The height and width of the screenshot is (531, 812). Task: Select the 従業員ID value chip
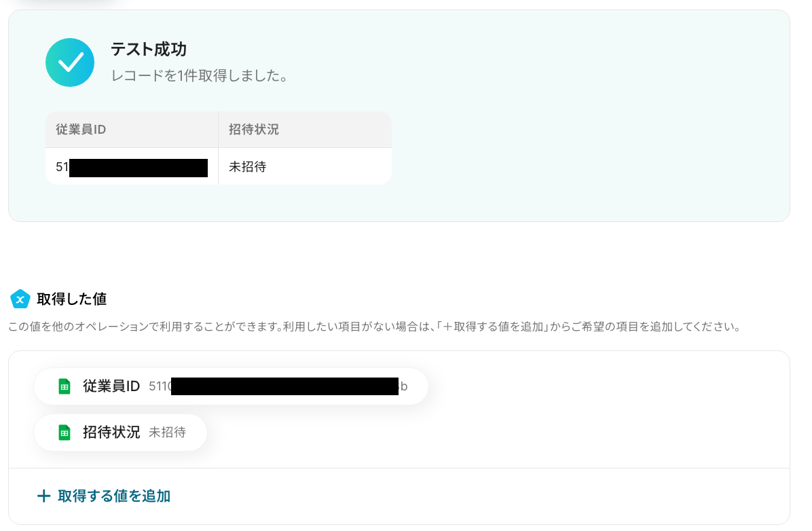point(231,386)
